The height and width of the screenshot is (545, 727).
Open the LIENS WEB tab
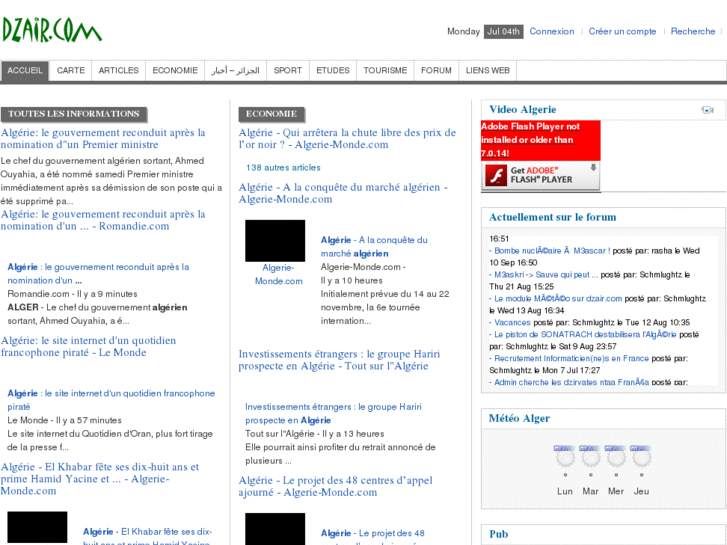pos(488,71)
